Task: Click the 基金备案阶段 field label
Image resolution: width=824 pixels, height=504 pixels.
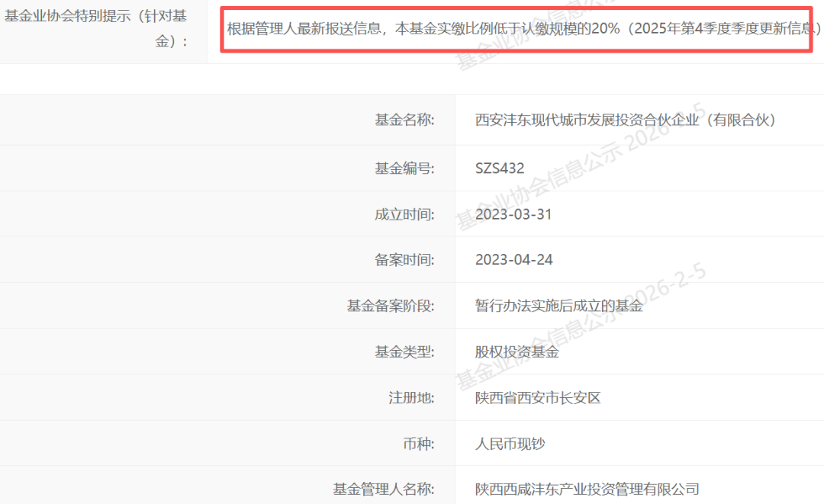Action: coord(390,306)
